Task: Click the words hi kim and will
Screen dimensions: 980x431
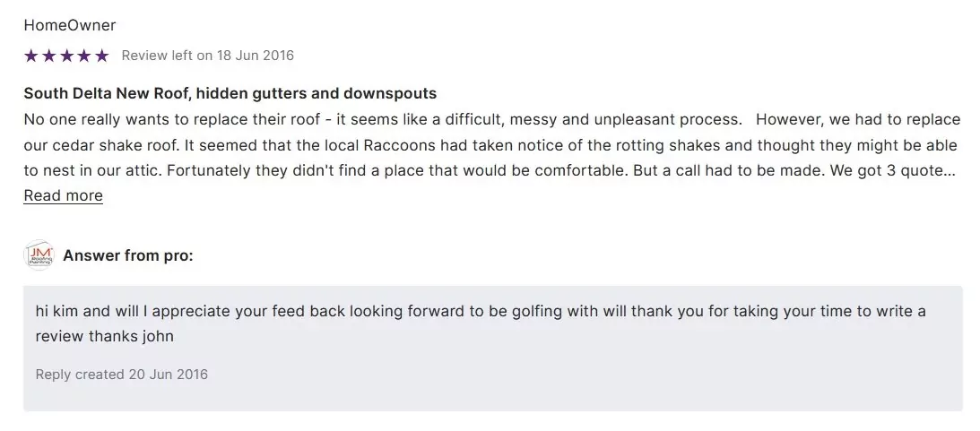Action: [85, 311]
